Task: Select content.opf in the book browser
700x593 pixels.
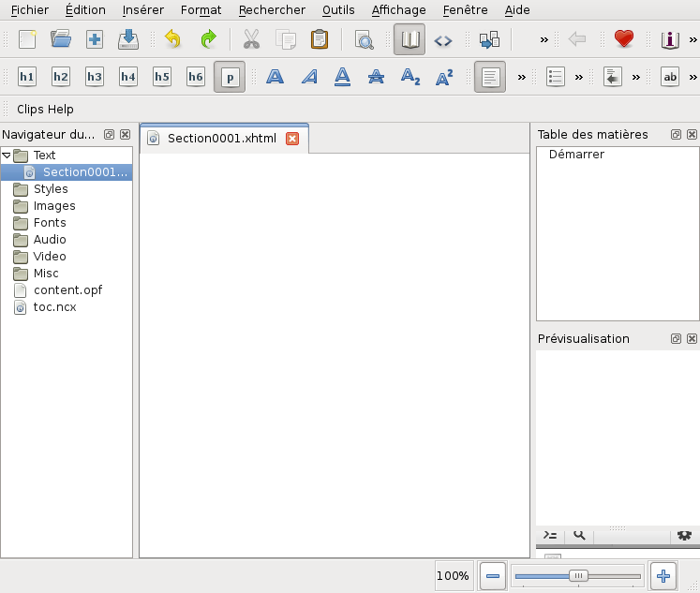Action: click(67, 290)
